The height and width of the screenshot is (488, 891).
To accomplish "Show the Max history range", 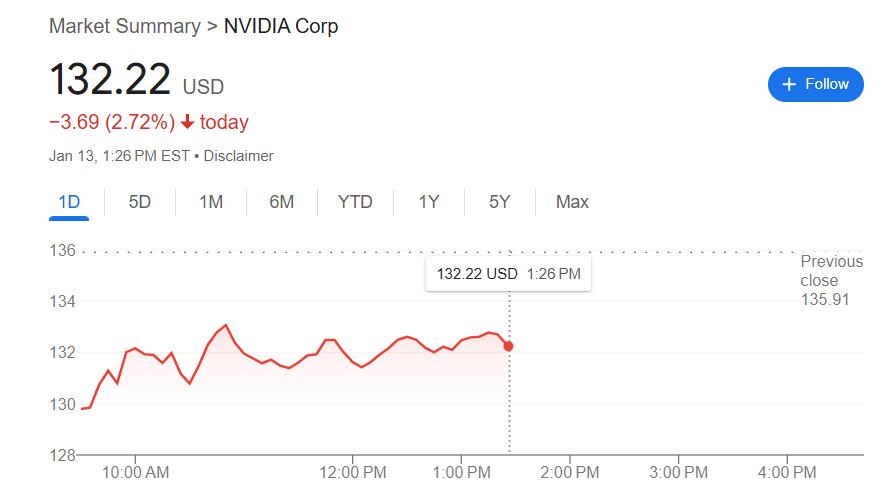I will pyautogui.click(x=572, y=202).
